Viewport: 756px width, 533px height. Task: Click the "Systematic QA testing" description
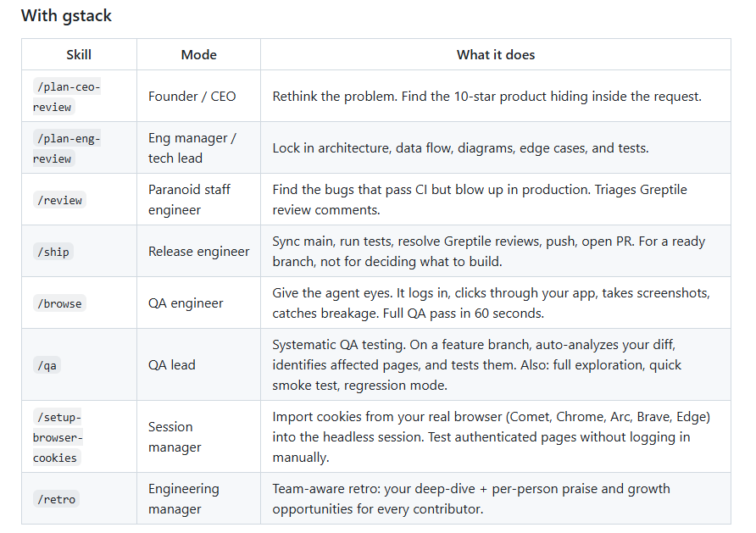pos(477,365)
